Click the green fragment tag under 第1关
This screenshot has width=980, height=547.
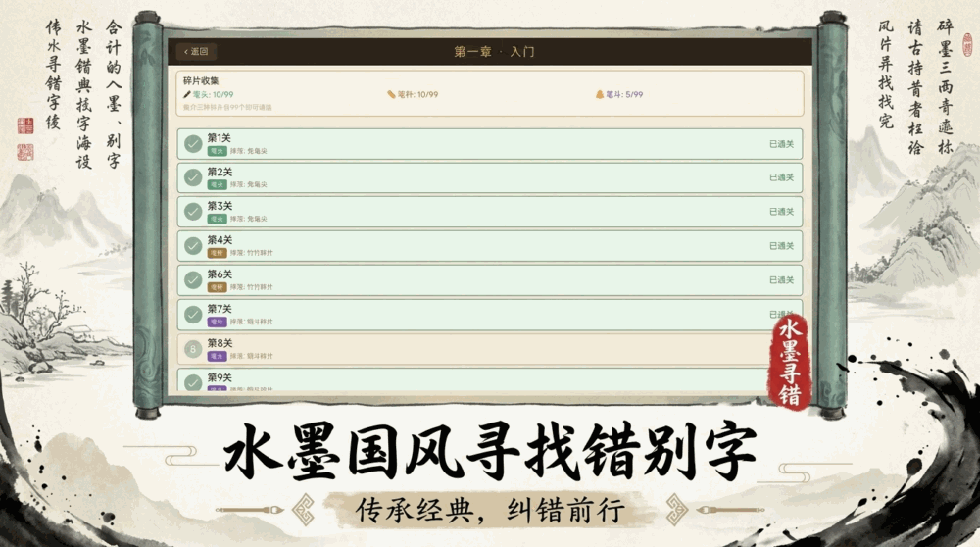pyautogui.click(x=217, y=151)
